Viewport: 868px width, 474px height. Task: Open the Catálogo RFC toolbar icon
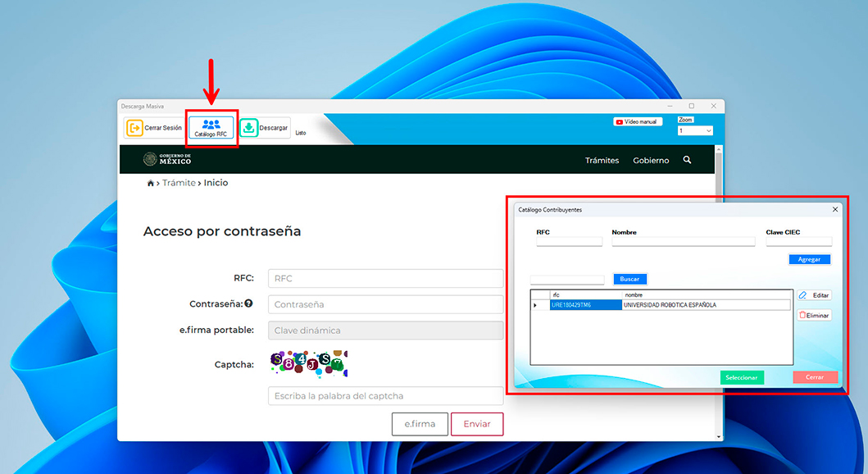211,127
